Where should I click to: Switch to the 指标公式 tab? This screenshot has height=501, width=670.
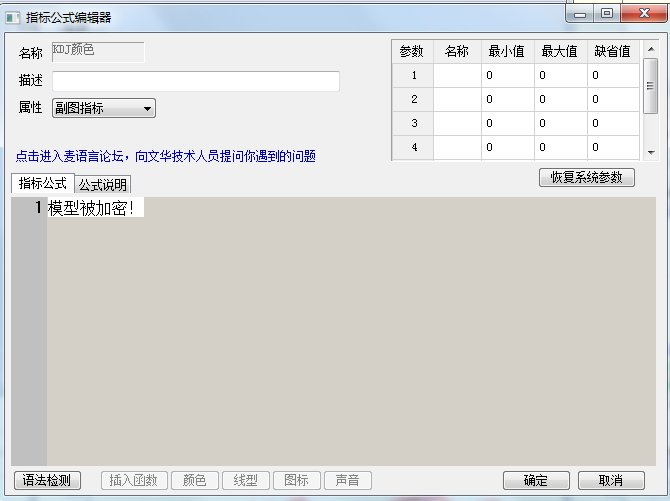point(43,183)
